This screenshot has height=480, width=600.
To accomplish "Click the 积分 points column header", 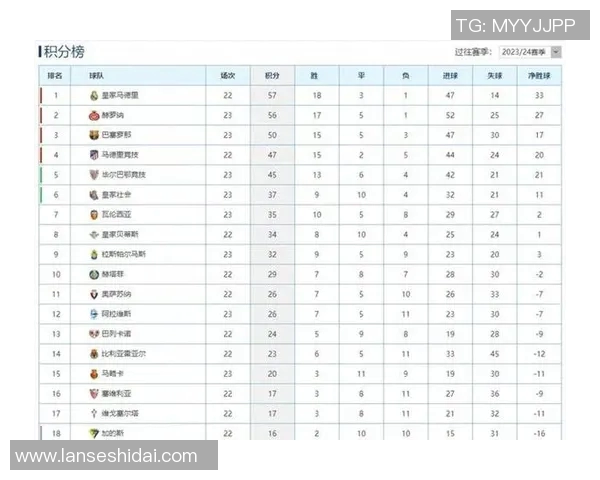I will tap(272, 75).
